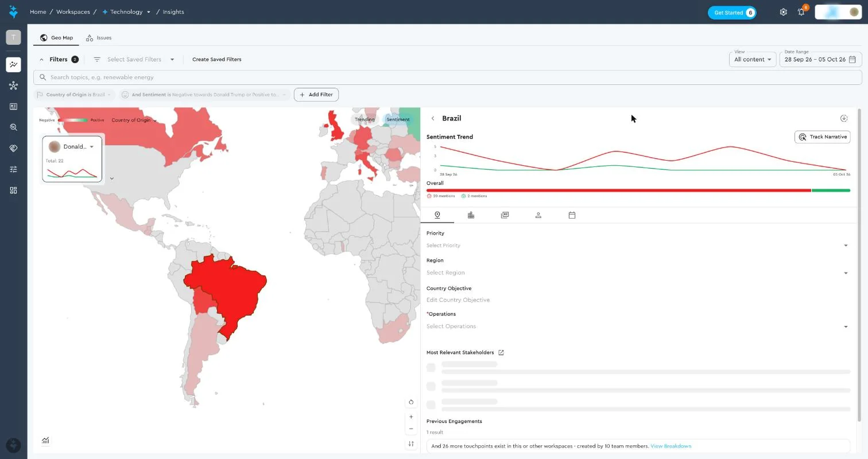The width and height of the screenshot is (868, 459).
Task: Open the Insights chart icon in sidebar
Action: [13, 65]
